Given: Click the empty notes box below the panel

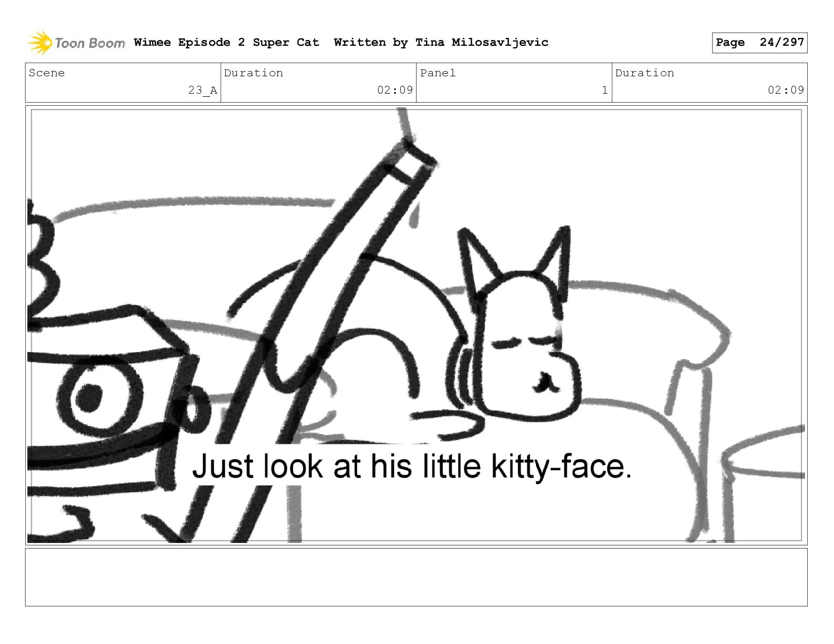Looking at the screenshot, I should click(x=416, y=577).
